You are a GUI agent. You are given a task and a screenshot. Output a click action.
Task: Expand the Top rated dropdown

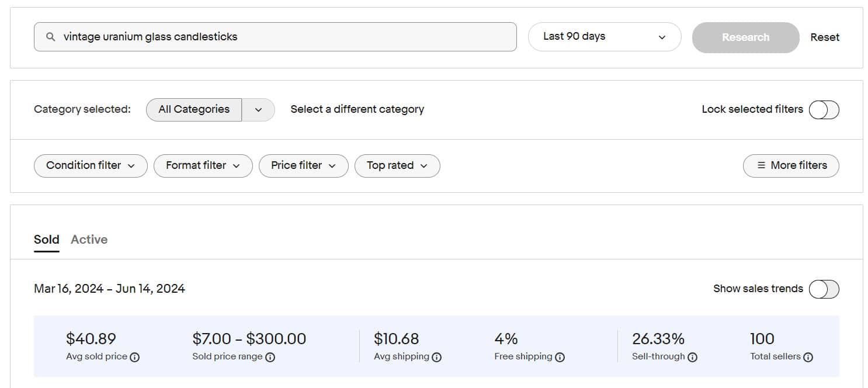coord(397,166)
